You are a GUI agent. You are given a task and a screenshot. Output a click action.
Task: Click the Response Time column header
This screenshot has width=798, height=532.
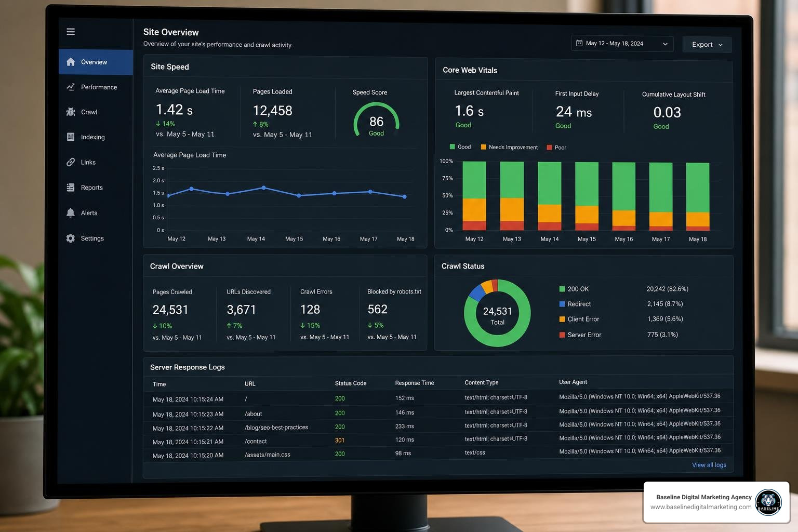415,383
